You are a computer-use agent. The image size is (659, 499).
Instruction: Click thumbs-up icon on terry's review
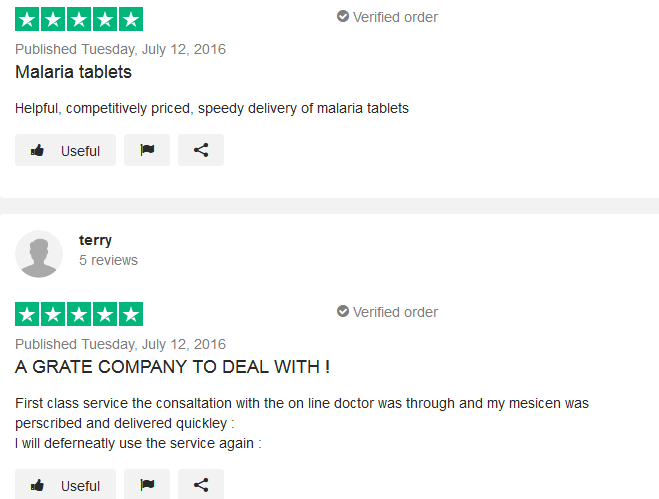tap(37, 485)
